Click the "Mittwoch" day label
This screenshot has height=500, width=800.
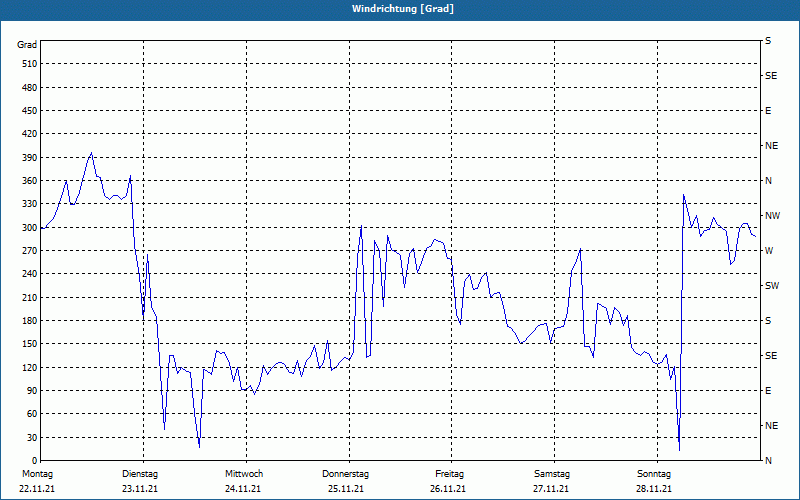[x=244, y=474]
